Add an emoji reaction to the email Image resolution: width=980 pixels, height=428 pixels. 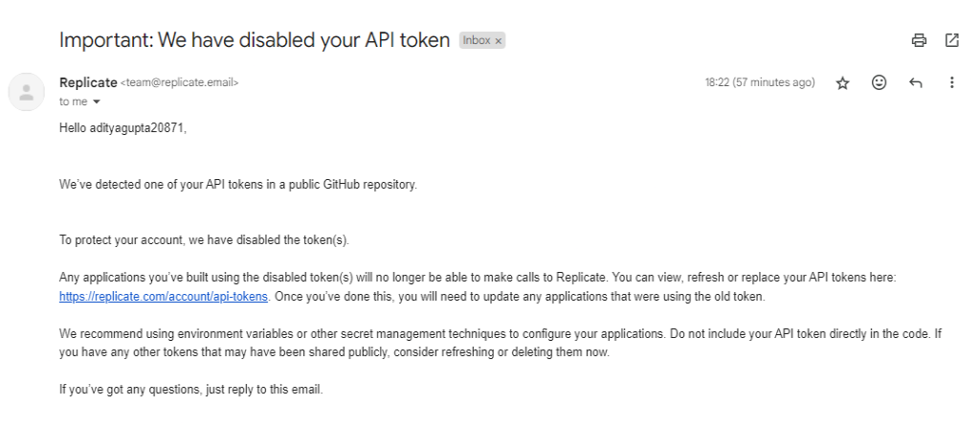tap(879, 83)
